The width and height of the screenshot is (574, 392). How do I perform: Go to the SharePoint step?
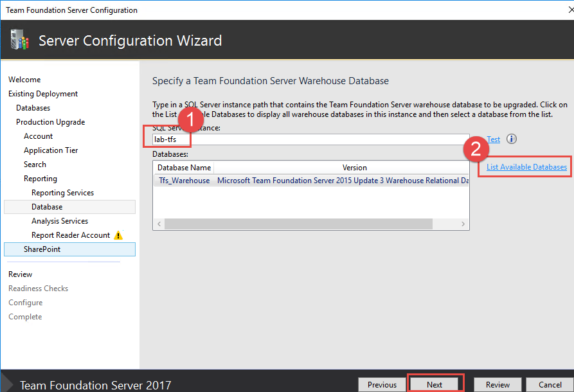(69, 249)
